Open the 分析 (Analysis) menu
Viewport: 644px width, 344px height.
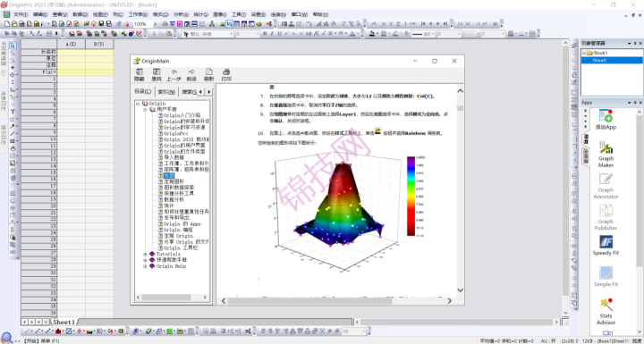(181, 14)
